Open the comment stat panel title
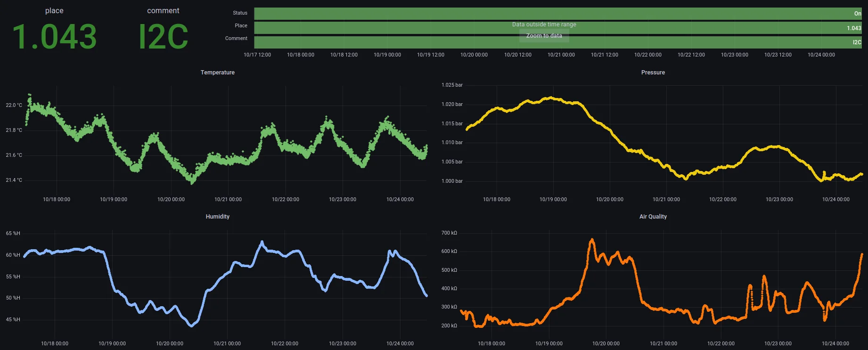This screenshot has height=350, width=868. point(163,11)
